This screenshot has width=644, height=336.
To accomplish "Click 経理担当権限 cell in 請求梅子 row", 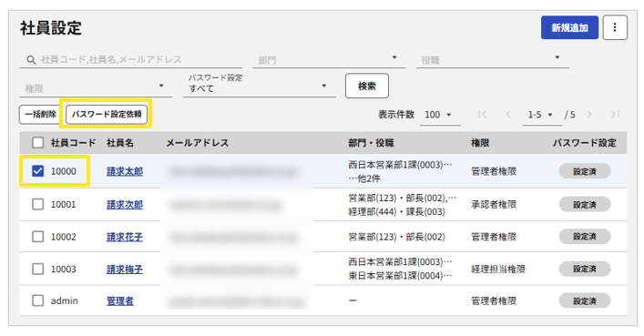I will click(x=498, y=269).
